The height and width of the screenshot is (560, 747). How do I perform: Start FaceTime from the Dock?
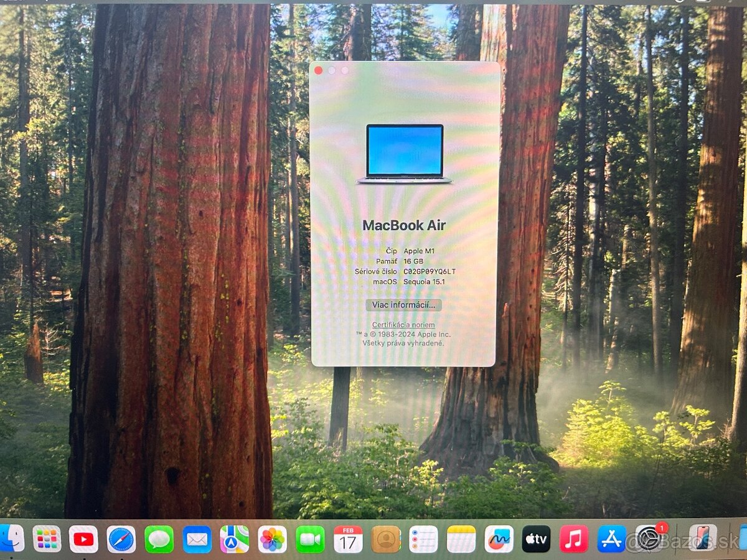coord(310,539)
